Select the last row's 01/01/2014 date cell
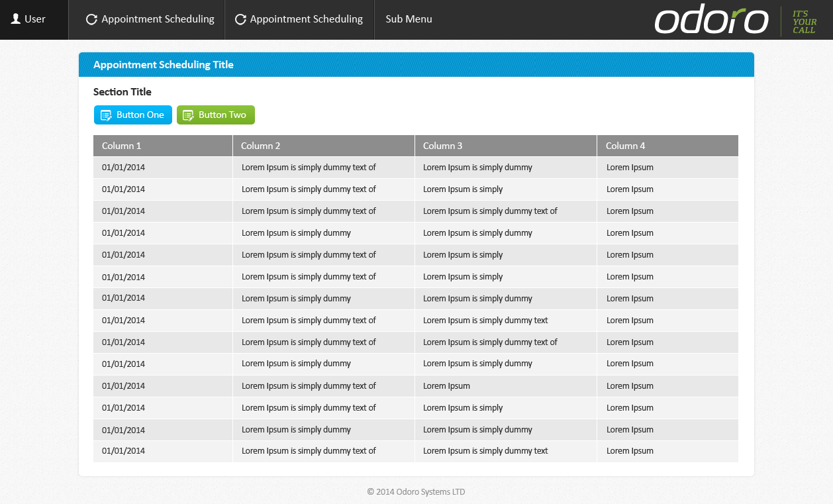833x504 pixels. pos(123,451)
